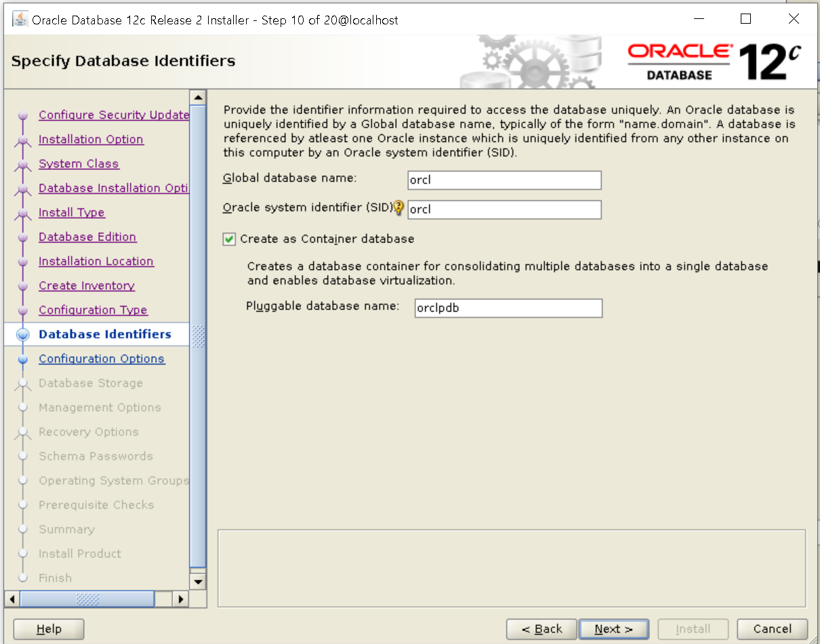Click the Management Options step text

tap(100, 407)
